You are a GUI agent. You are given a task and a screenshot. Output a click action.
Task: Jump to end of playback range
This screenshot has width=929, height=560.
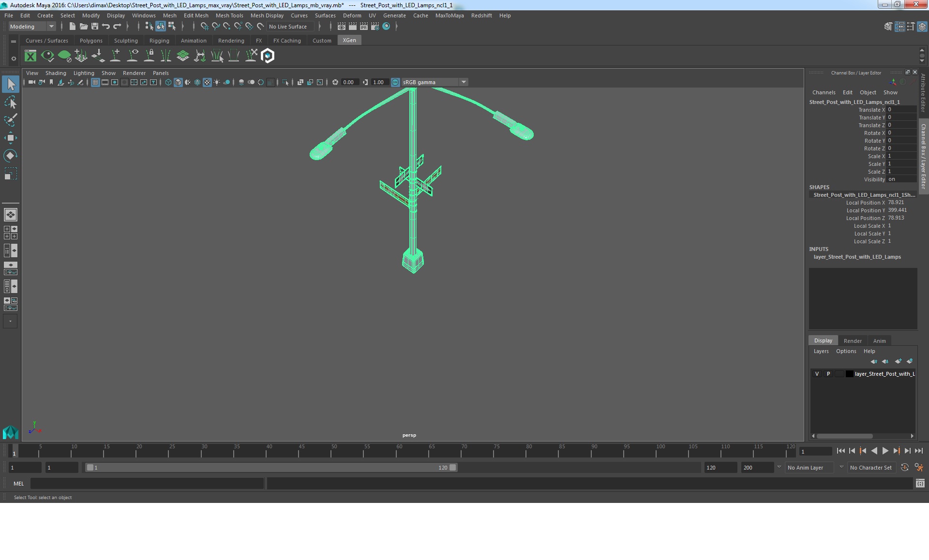pos(918,451)
